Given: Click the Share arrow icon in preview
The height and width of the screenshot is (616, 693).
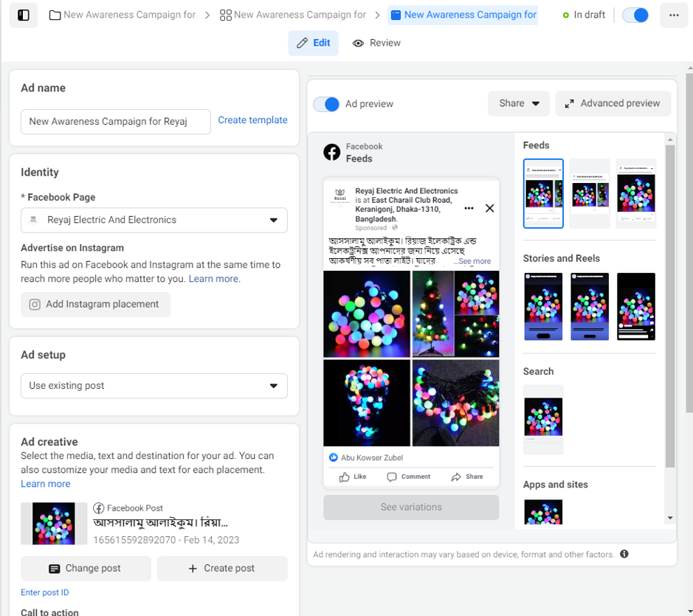Looking at the screenshot, I should point(456,477).
